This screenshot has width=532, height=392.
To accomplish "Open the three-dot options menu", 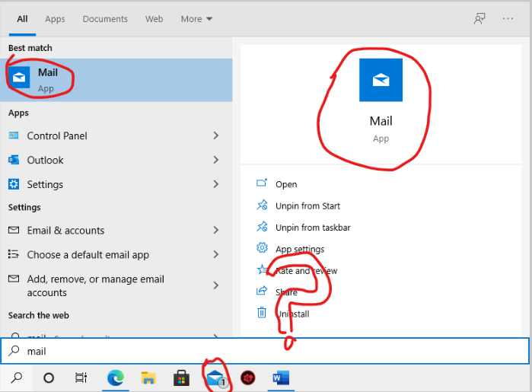I will (x=508, y=19).
